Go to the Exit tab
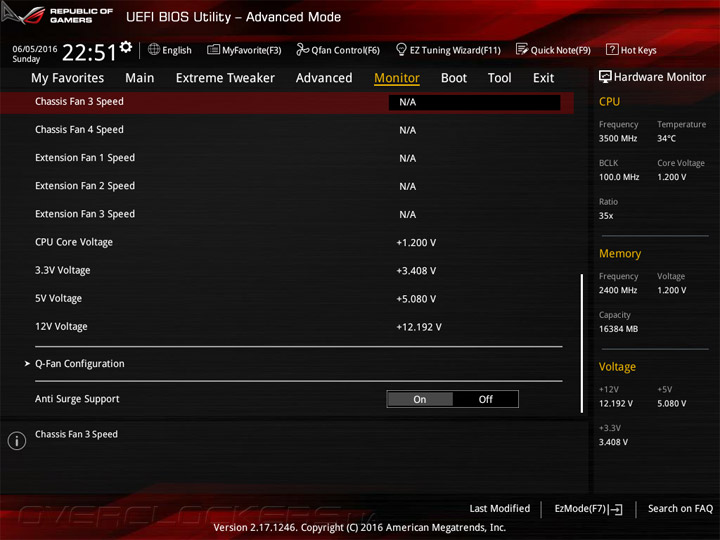The image size is (720, 540). click(544, 78)
